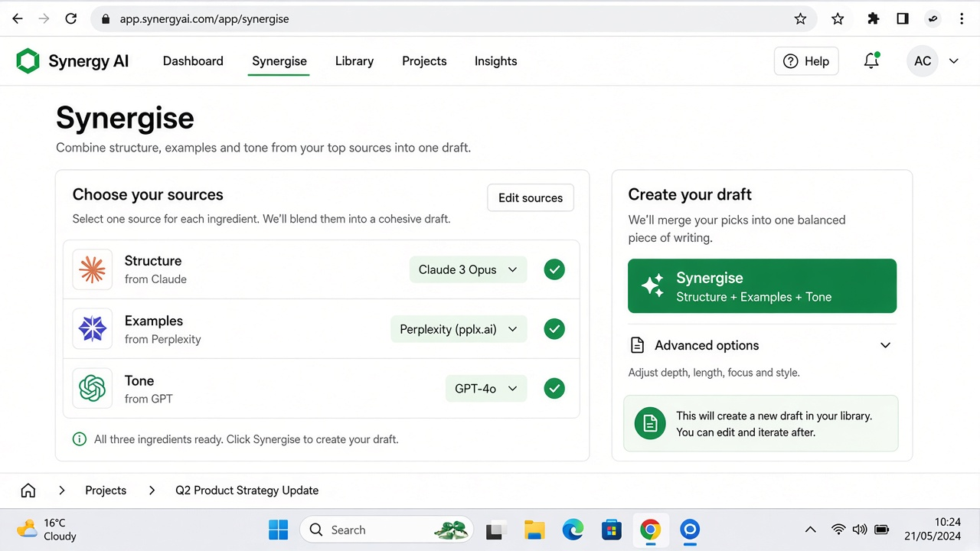Open File Explorer from taskbar
This screenshot has width=980, height=551.
click(534, 530)
